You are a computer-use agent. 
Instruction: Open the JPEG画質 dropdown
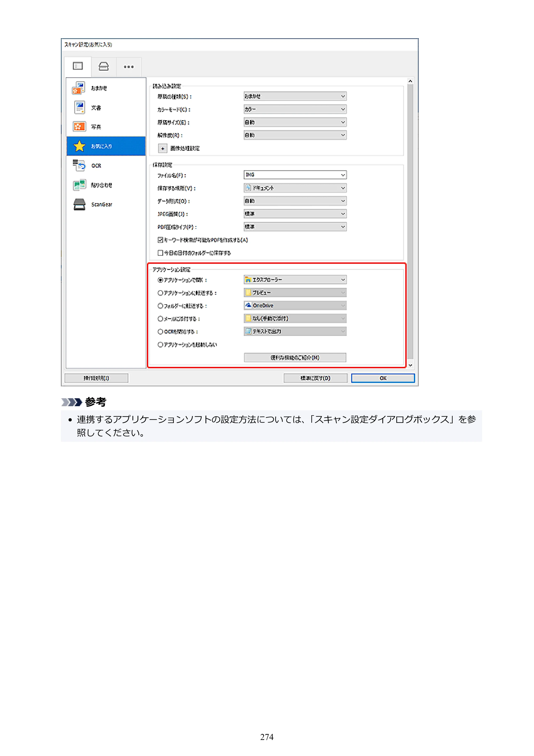[295, 214]
